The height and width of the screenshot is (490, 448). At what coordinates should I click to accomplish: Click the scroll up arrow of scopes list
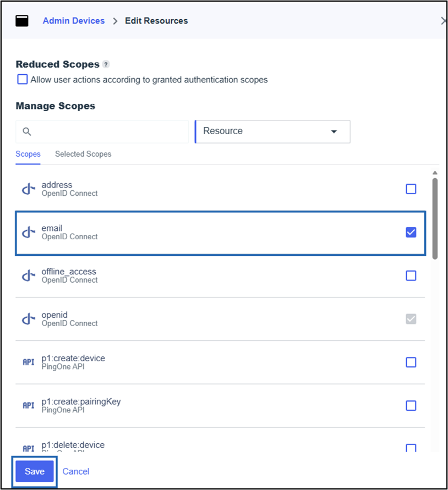click(435, 173)
